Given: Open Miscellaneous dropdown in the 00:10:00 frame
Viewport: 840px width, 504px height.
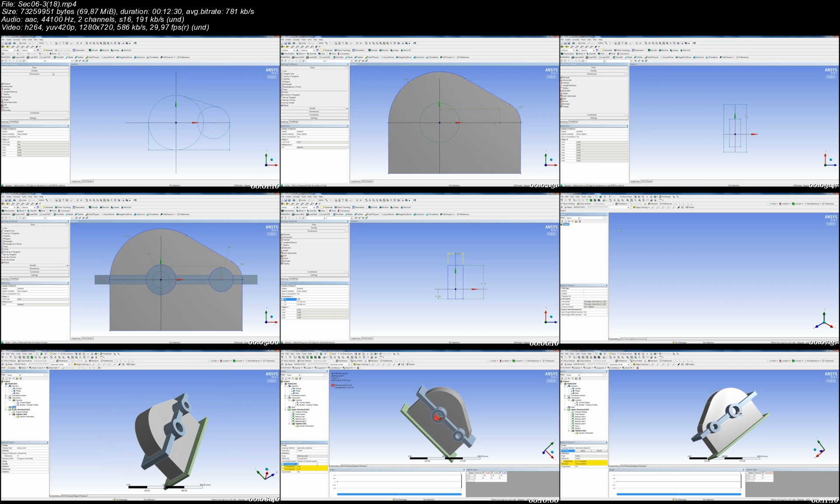Looking at the screenshot, I should point(533,360).
